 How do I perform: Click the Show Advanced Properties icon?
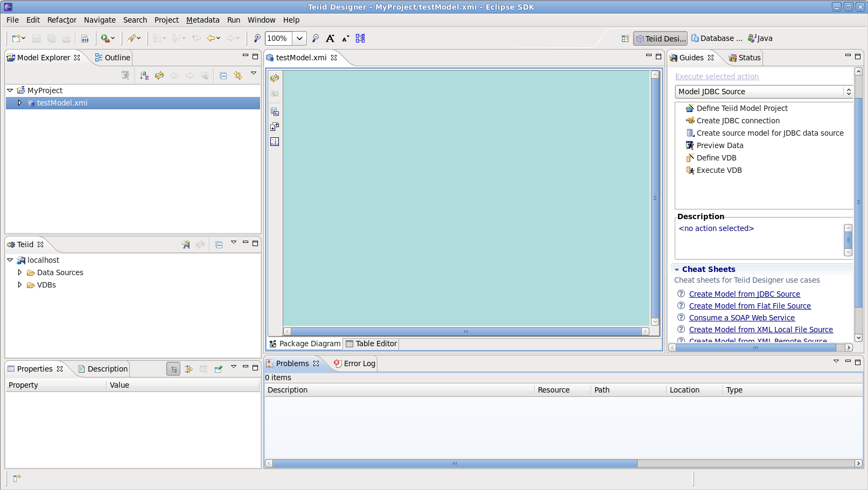188,369
